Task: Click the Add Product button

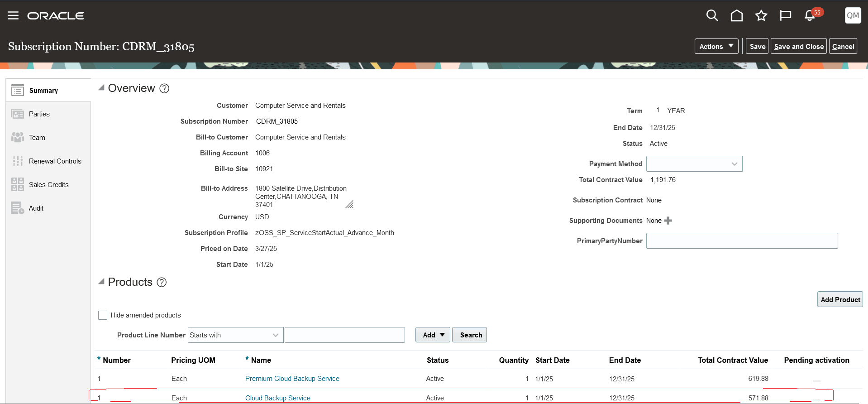Action: 840,299
